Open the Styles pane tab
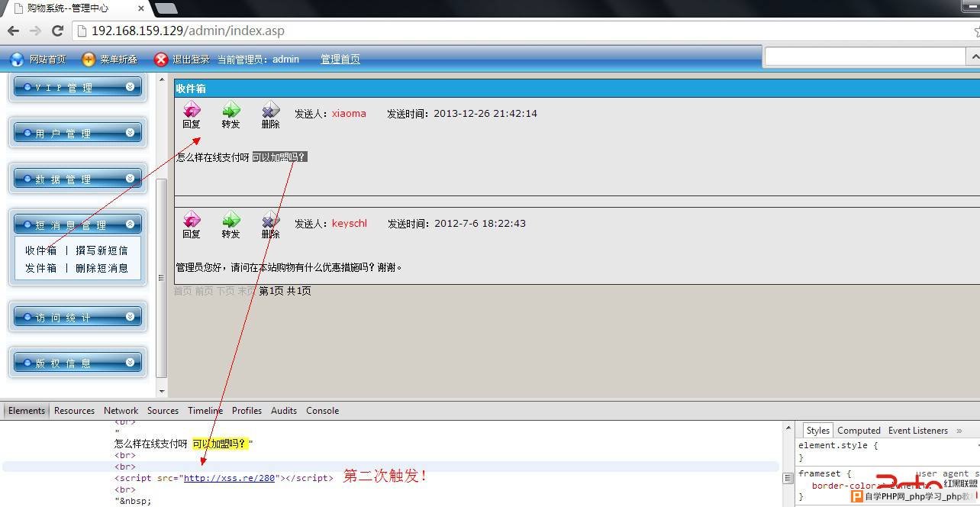The width and height of the screenshot is (980, 507). tap(817, 431)
